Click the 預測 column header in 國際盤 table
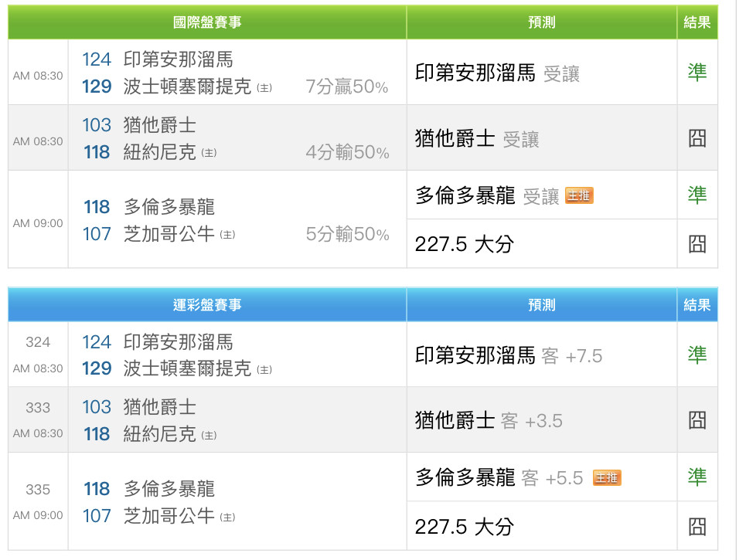The width and height of the screenshot is (746, 560). 541,22
